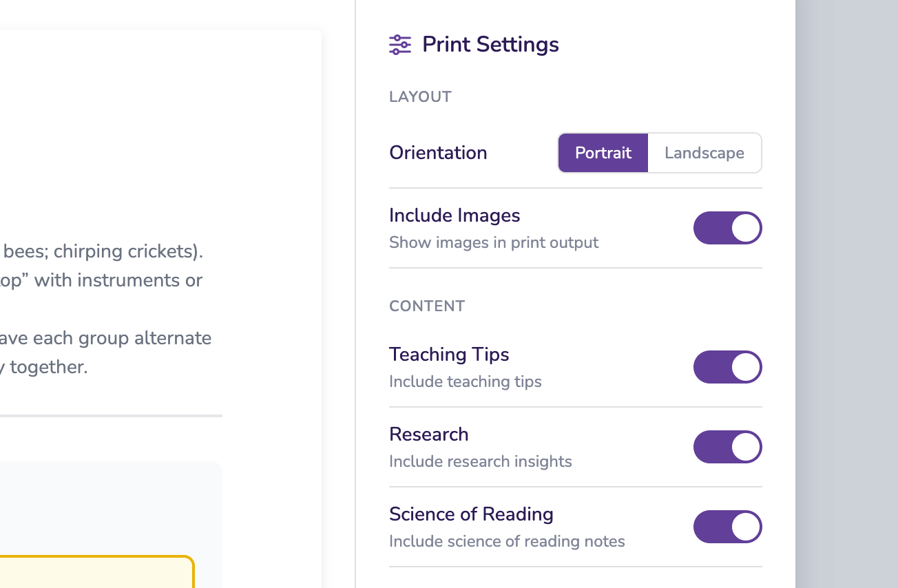
Task: Toggle the Research switch off
Action: coord(727,447)
